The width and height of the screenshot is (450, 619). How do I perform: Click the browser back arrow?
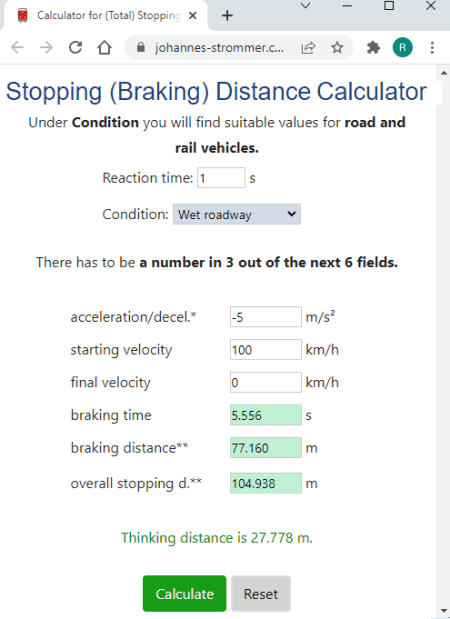pos(17,48)
